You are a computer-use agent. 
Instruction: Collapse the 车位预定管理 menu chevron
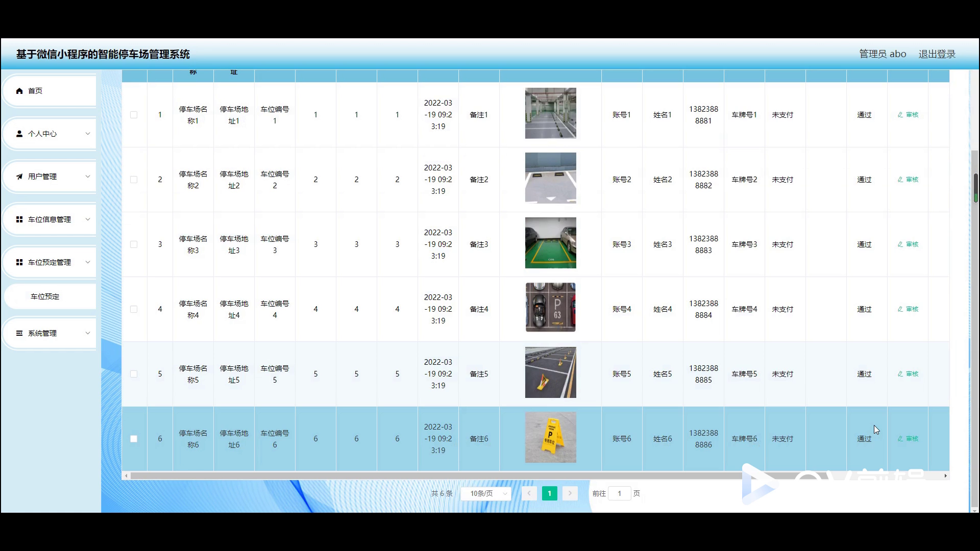point(87,262)
